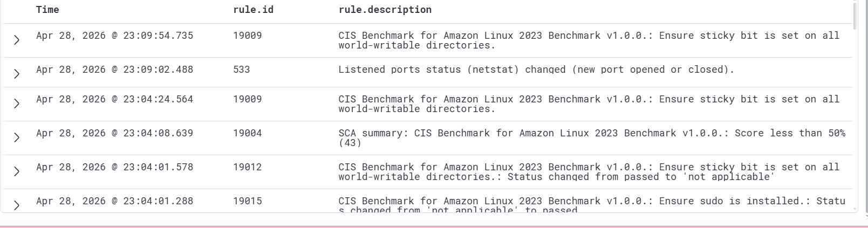Click rule.id value 19015
Screen dimensions: 868x228
click(x=248, y=201)
